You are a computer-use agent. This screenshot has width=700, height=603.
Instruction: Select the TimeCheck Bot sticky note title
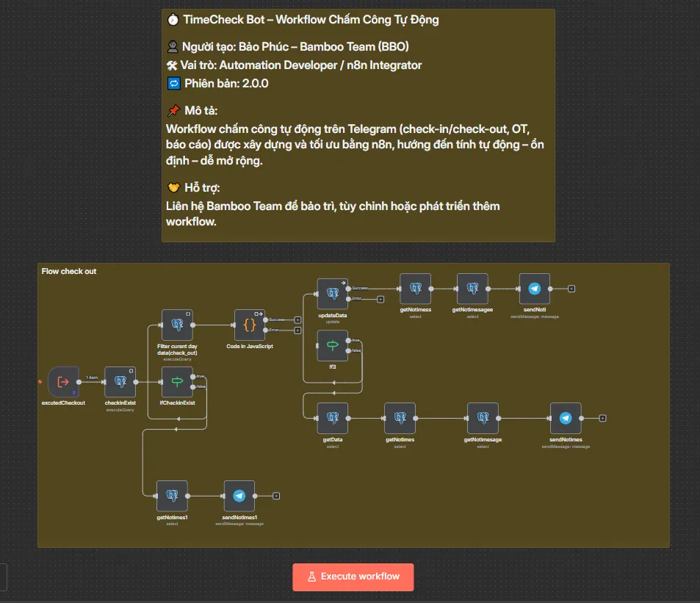(310, 20)
